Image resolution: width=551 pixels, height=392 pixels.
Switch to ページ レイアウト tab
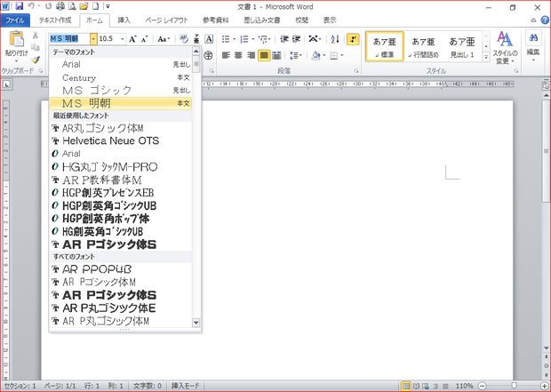coord(167,20)
